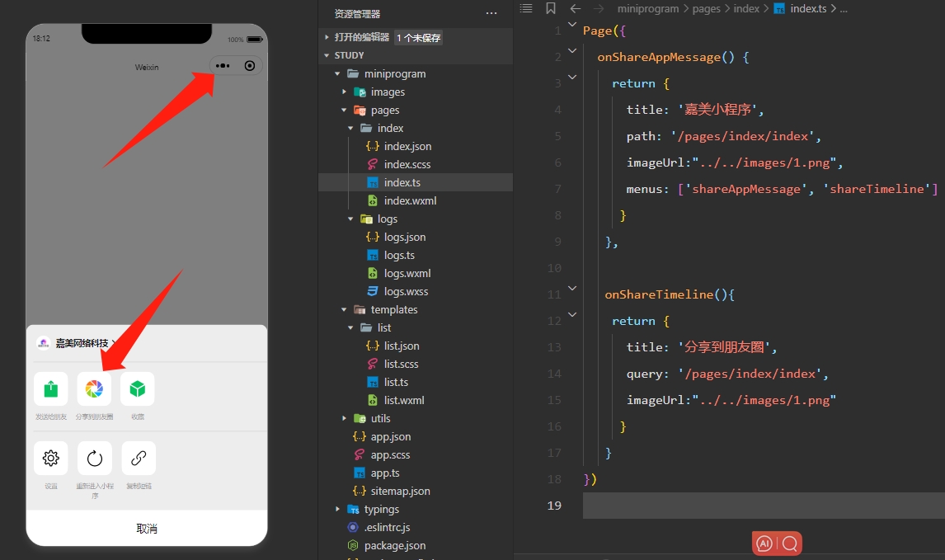Open the explorer panel three-dot menu
The width and height of the screenshot is (945, 560).
click(491, 14)
